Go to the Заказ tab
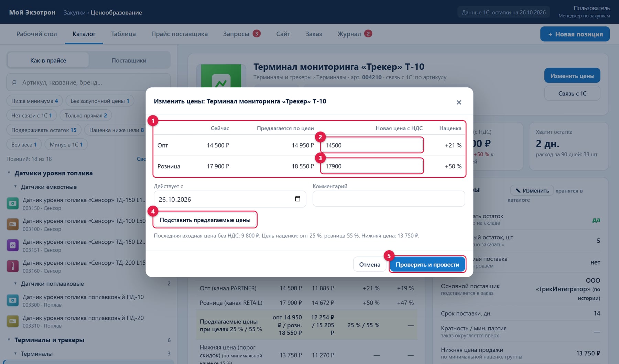Image resolution: width=619 pixels, height=364 pixels. (x=314, y=34)
